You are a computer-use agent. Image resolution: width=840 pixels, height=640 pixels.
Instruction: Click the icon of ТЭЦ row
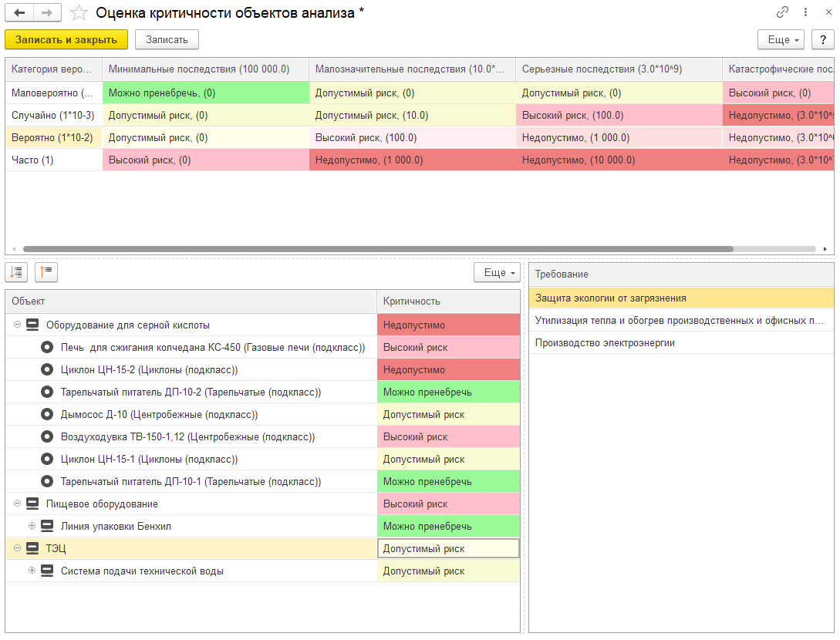tap(32, 548)
